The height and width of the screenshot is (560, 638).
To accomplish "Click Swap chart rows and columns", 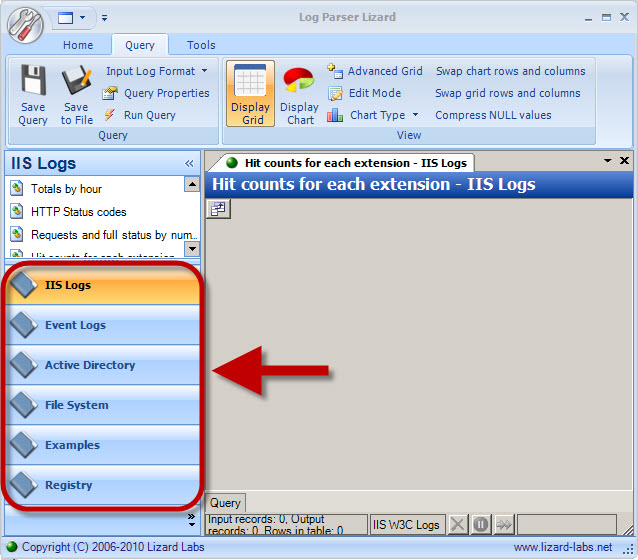I will tap(510, 71).
